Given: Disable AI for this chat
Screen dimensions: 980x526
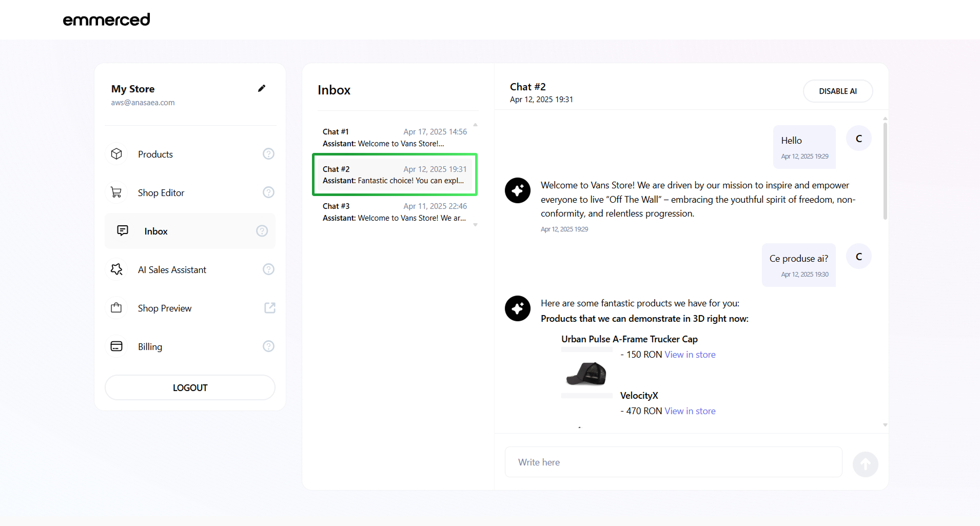Looking at the screenshot, I should coord(837,91).
